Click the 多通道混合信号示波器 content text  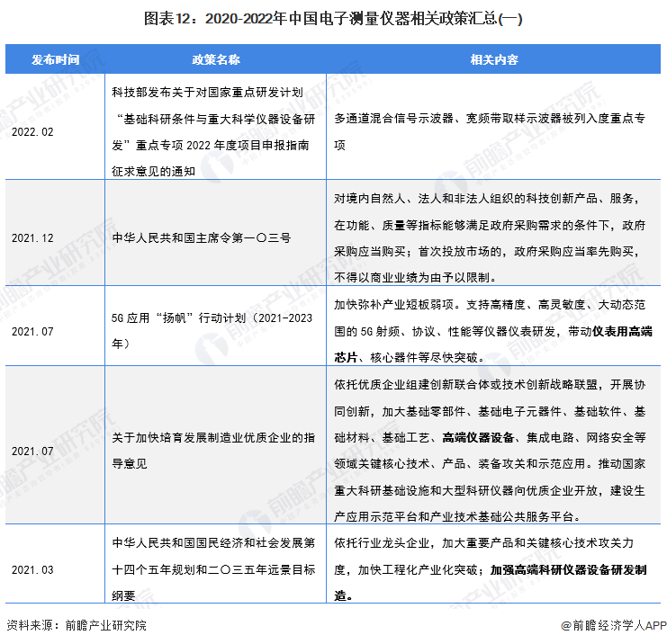pyautogui.click(x=398, y=118)
